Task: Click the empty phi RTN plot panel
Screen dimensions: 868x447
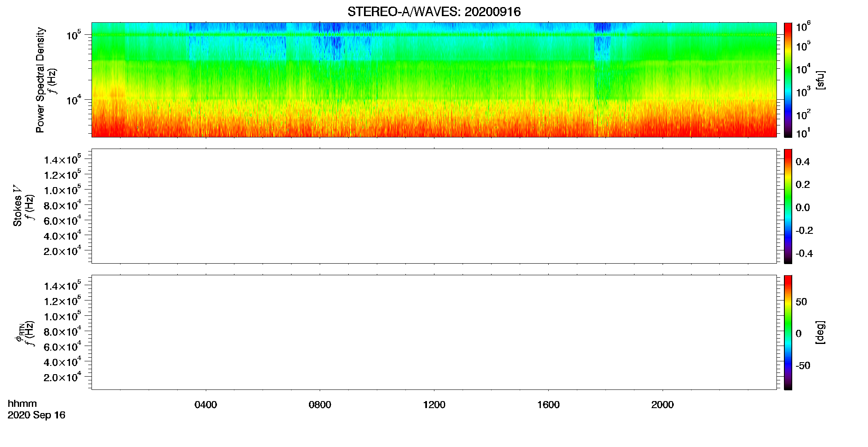Action: click(x=434, y=332)
